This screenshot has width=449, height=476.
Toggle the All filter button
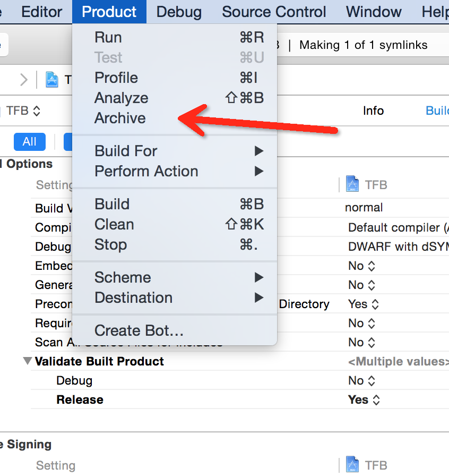[x=30, y=141]
